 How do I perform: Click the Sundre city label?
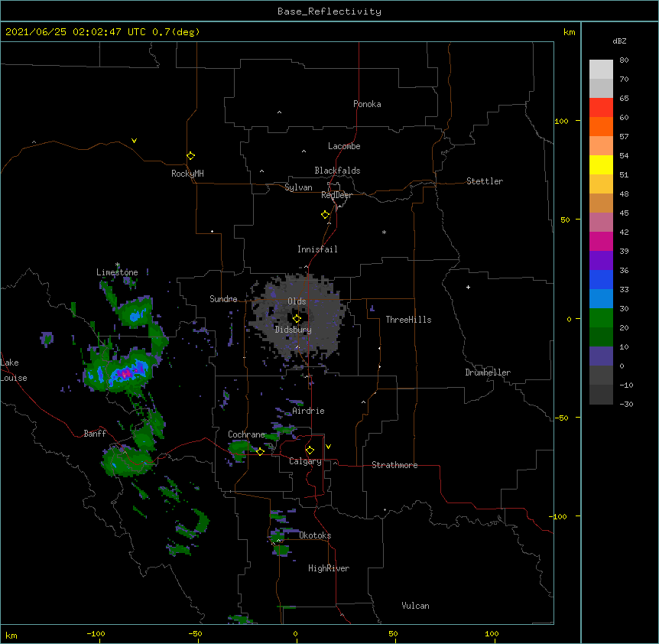[x=223, y=299]
